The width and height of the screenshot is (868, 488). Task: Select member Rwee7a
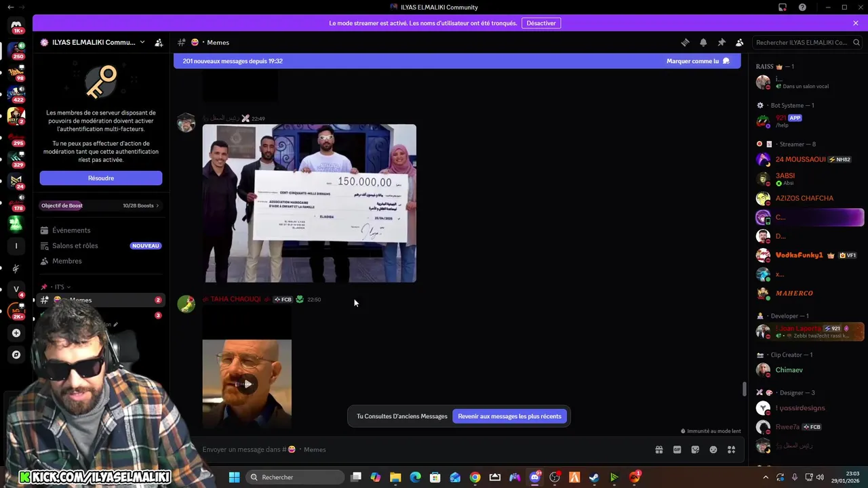tap(810, 427)
